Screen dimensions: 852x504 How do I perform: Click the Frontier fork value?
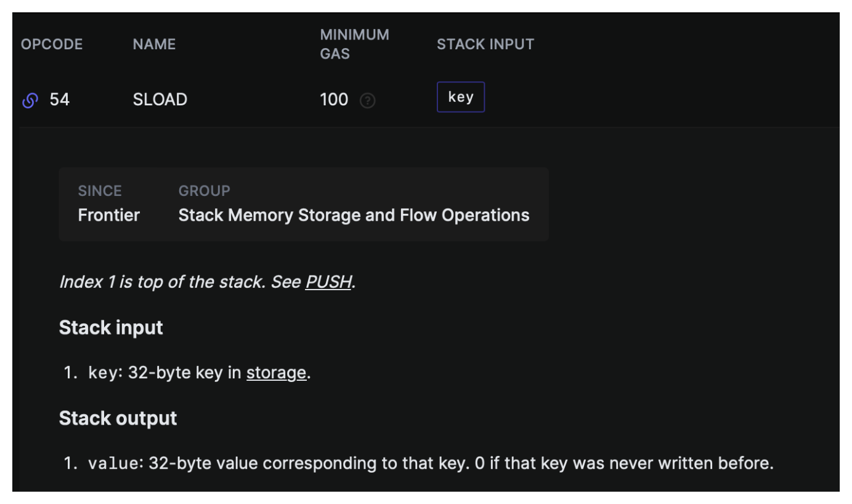[x=109, y=215]
